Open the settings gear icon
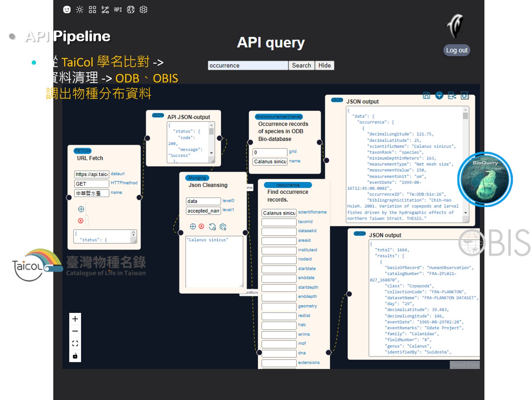This screenshot has height=400, width=532. coord(143,10)
